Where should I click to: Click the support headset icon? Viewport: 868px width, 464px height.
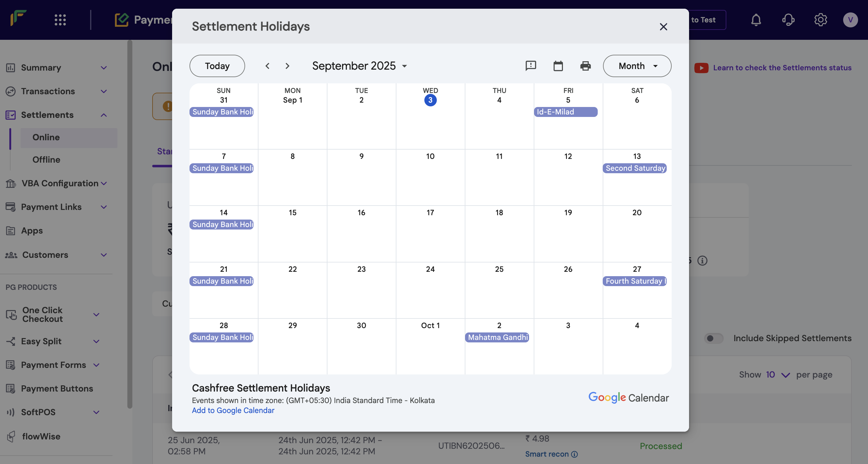(x=788, y=20)
